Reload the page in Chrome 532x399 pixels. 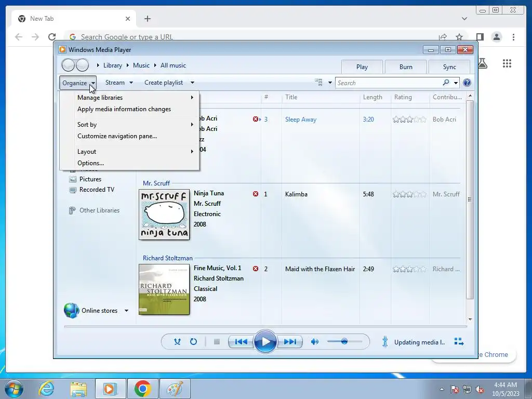point(51,37)
